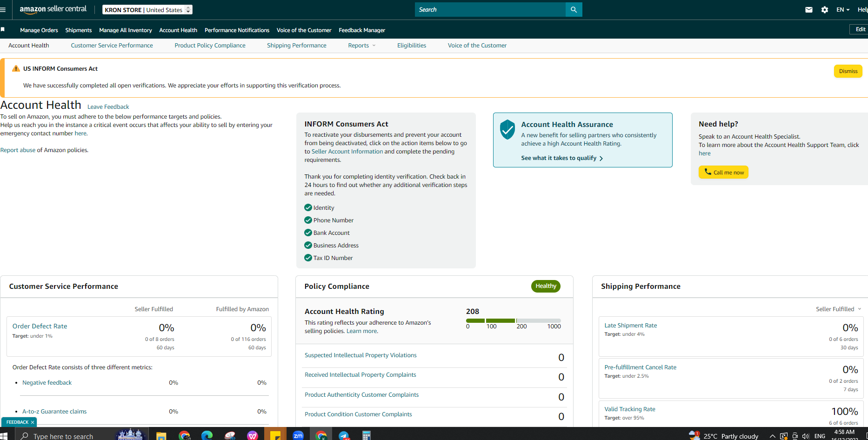Open the Feedback side tab

pos(17,422)
